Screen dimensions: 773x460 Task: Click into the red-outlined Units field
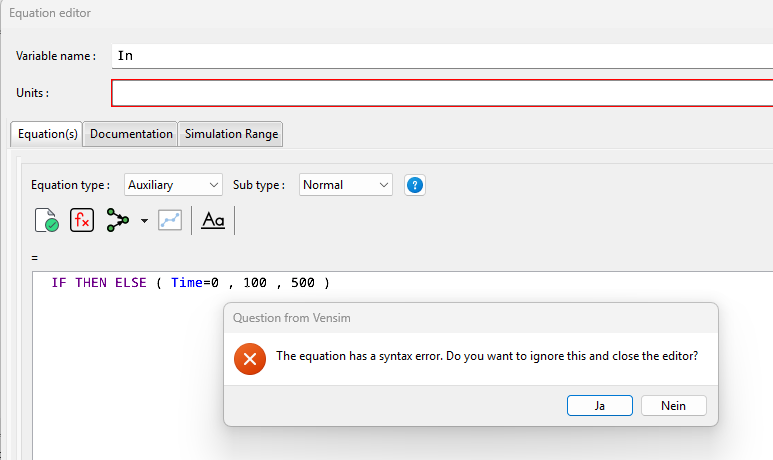pos(442,93)
